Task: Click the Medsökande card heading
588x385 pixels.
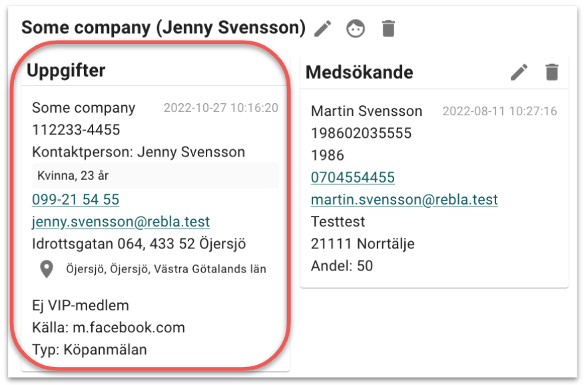Action: [x=359, y=73]
